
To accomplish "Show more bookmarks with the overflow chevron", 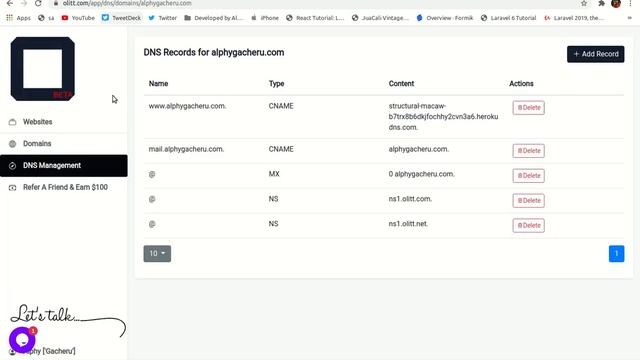I will 630,18.
